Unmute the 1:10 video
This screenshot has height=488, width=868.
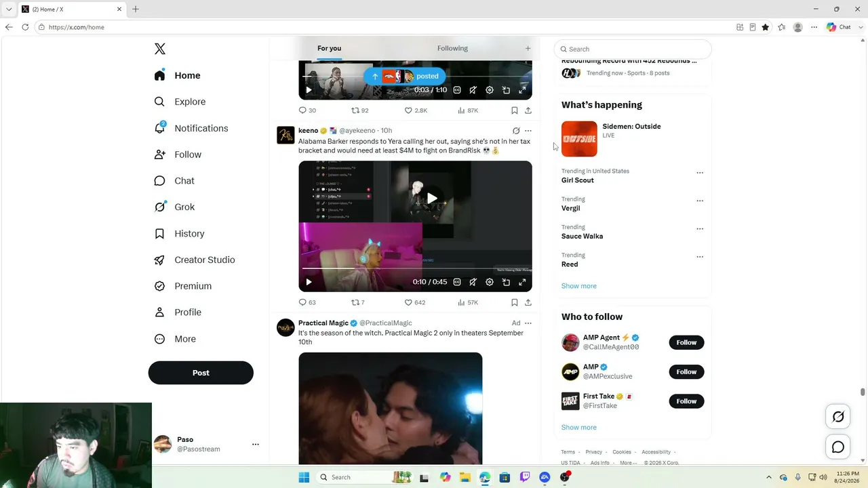pos(473,90)
